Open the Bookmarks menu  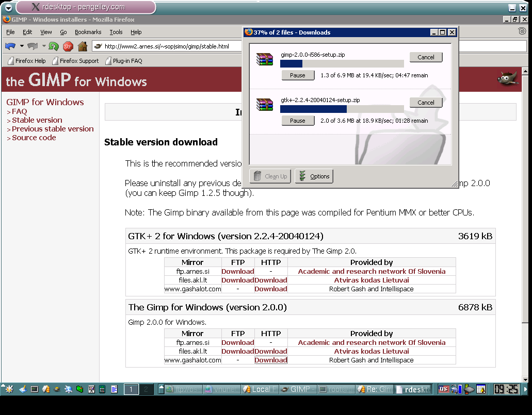(88, 32)
